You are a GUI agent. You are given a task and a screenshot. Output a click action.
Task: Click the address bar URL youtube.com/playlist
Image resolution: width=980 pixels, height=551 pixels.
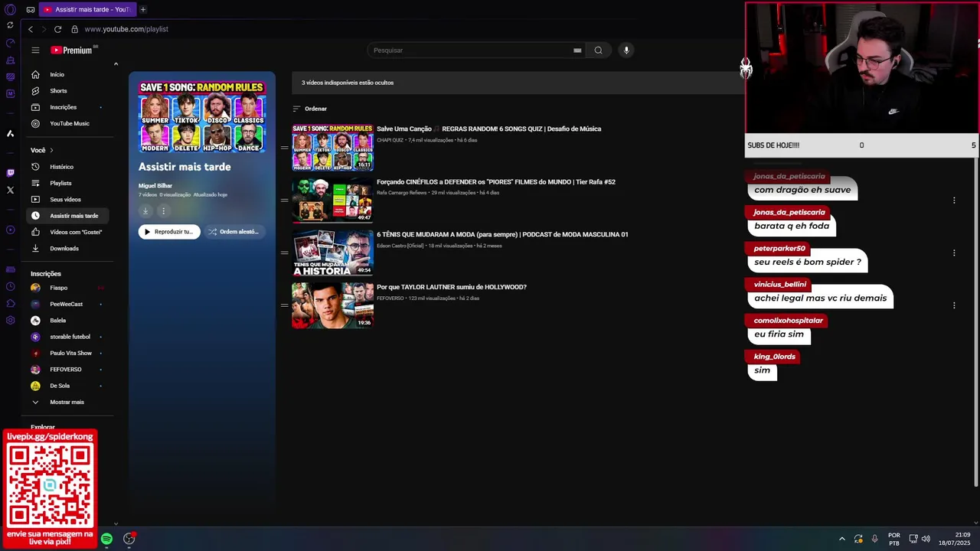pyautogui.click(x=126, y=29)
